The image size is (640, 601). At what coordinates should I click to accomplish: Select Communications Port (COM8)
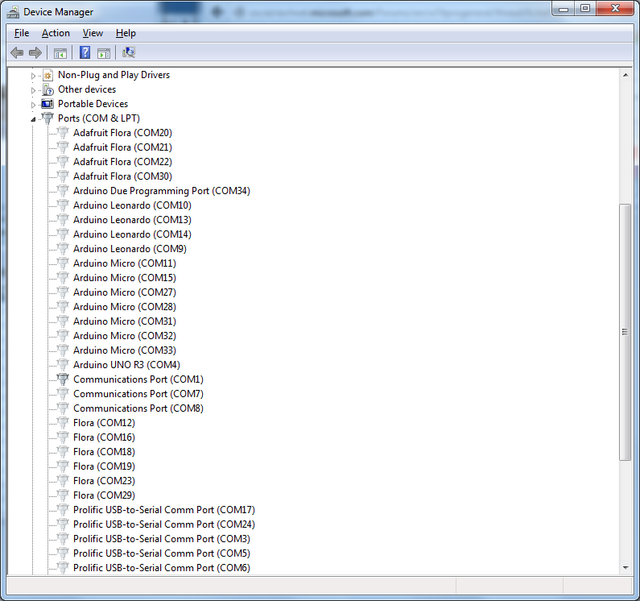tap(138, 408)
